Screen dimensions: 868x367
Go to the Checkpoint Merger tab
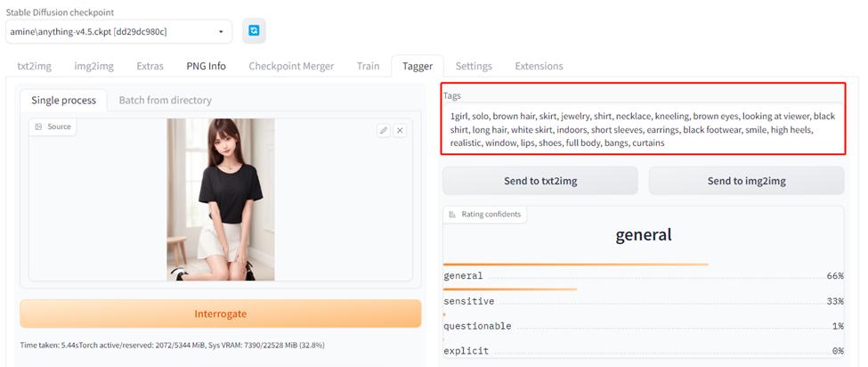[x=291, y=66]
